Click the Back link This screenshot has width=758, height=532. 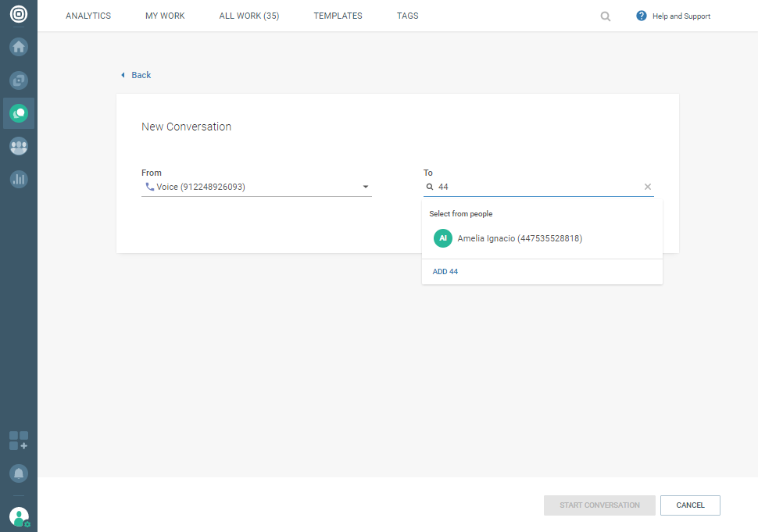pos(141,75)
